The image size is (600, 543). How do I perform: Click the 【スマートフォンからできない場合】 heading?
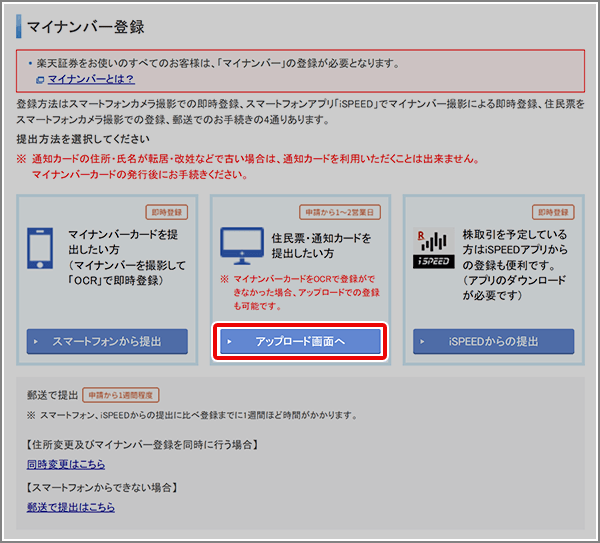point(102,488)
